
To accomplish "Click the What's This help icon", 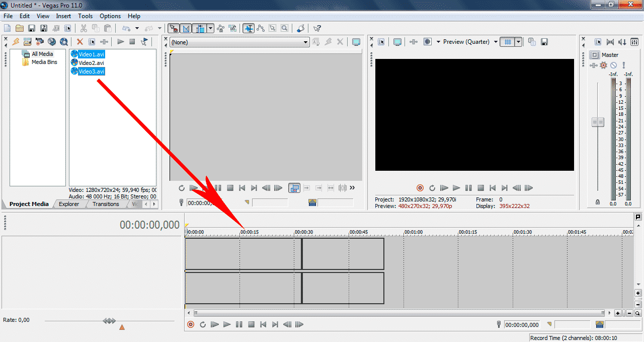I will pyautogui.click(x=317, y=28).
